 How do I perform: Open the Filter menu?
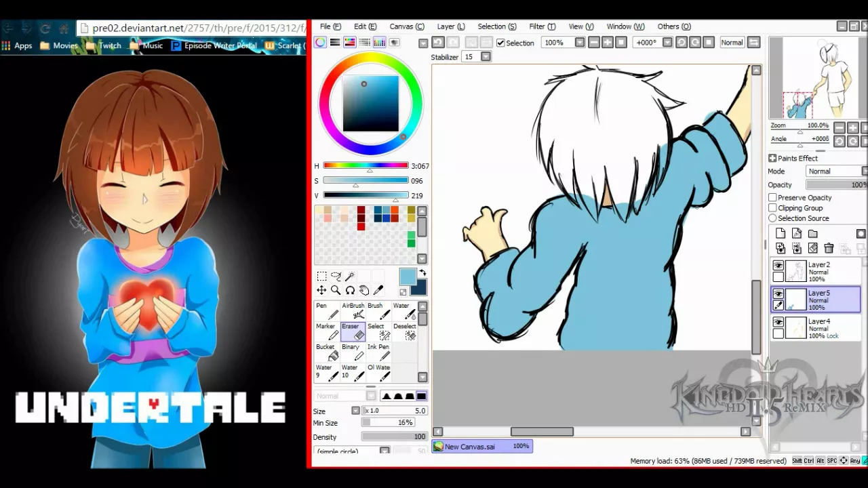pyautogui.click(x=542, y=26)
